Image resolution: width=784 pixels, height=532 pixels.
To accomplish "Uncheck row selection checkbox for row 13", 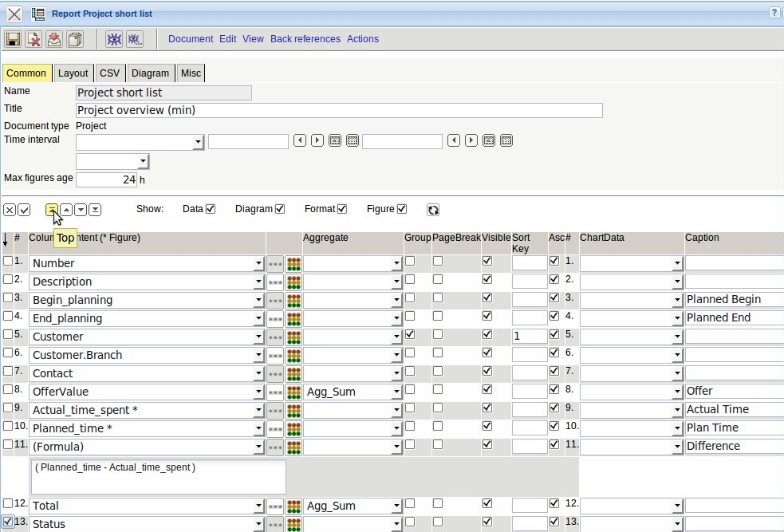I will (x=8, y=522).
